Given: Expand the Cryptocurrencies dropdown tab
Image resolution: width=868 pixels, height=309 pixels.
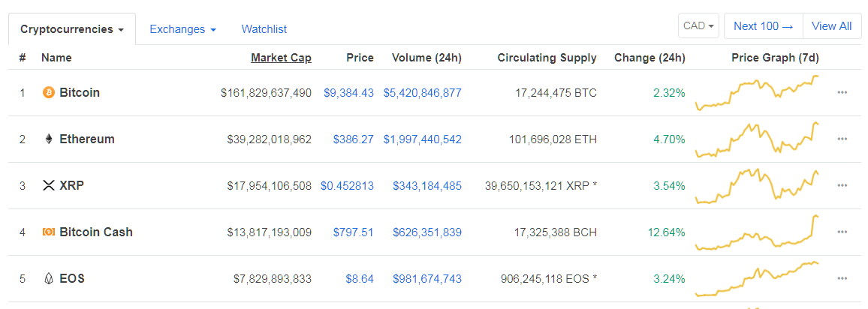Looking at the screenshot, I should coord(72,29).
